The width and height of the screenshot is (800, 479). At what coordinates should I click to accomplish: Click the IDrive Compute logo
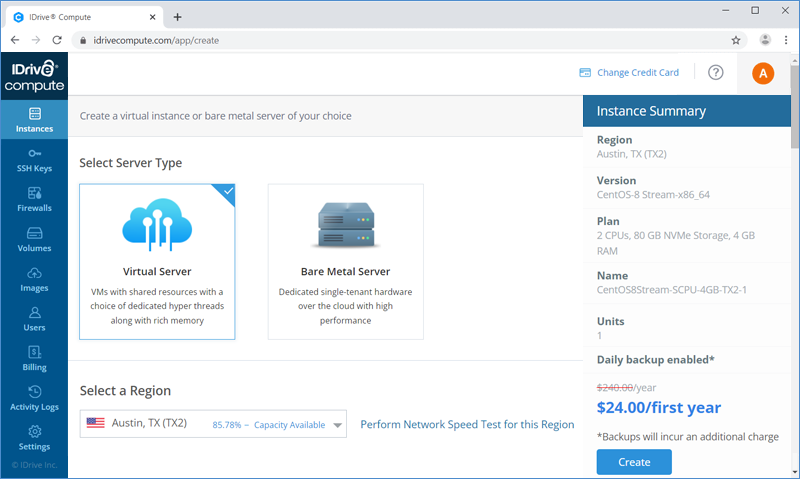(34, 76)
